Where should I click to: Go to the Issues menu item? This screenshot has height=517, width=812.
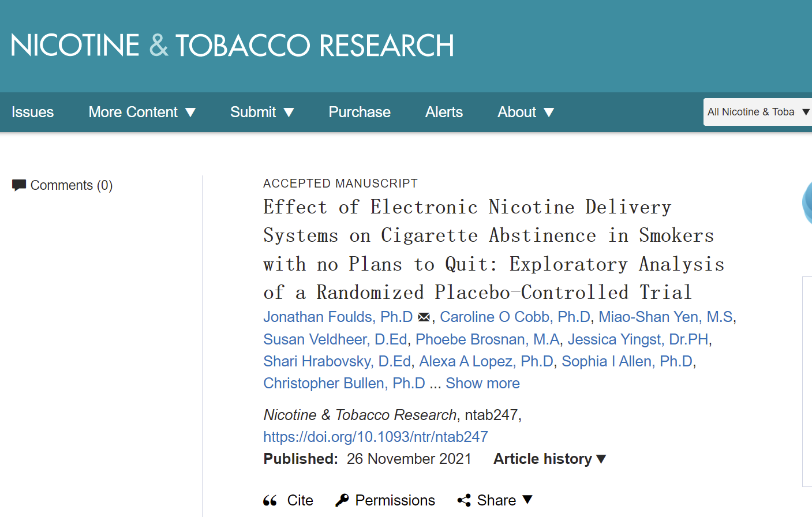point(32,112)
